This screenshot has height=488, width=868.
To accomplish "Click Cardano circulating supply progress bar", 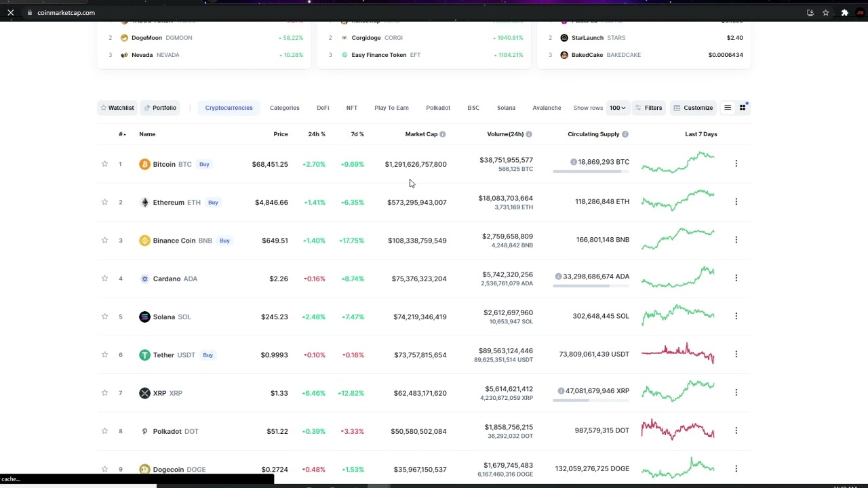I will pyautogui.click(x=591, y=286).
